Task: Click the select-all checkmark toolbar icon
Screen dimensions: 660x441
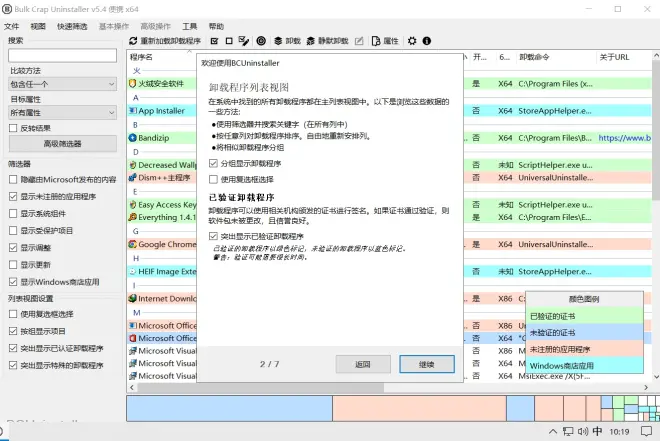Action: tap(214, 41)
